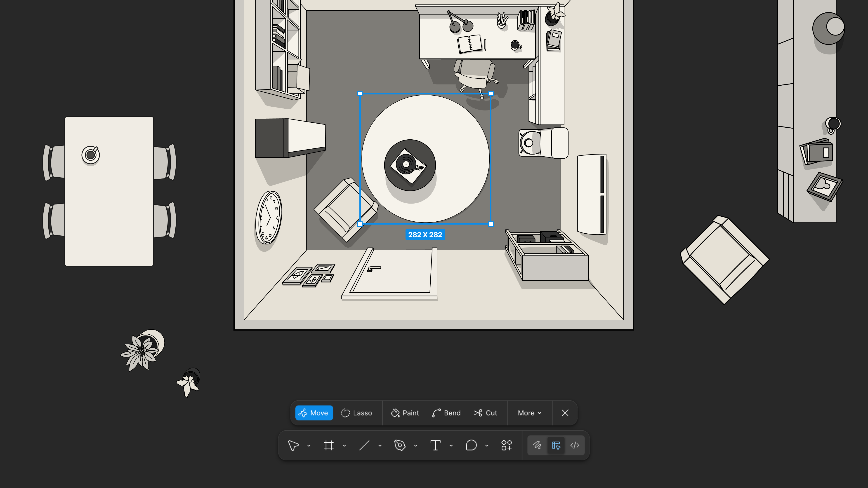Select the Text tool
This screenshot has height=488, width=868.
click(x=435, y=446)
